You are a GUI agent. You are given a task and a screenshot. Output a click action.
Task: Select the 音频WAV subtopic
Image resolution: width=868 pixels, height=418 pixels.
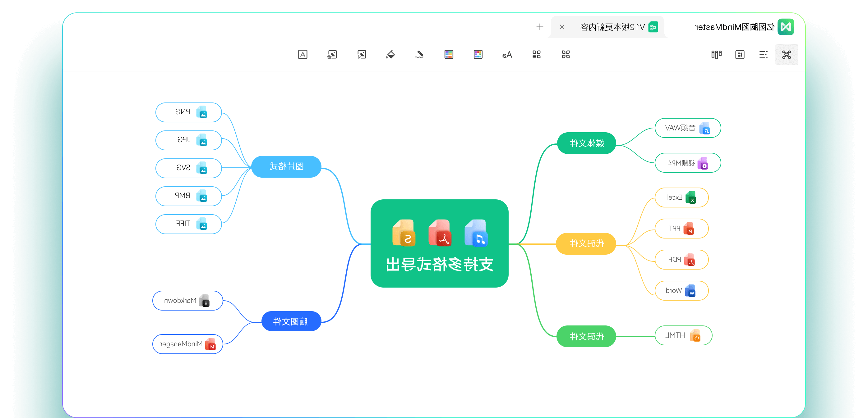pyautogui.click(x=688, y=128)
